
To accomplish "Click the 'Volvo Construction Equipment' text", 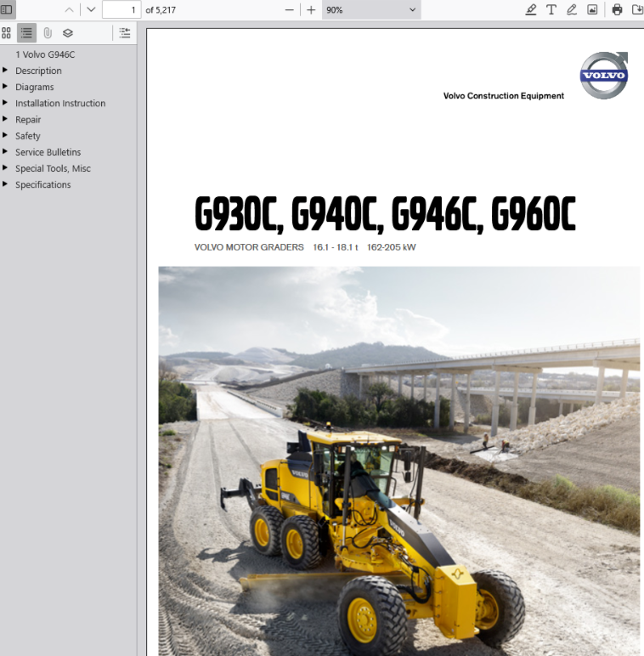I will coord(504,96).
